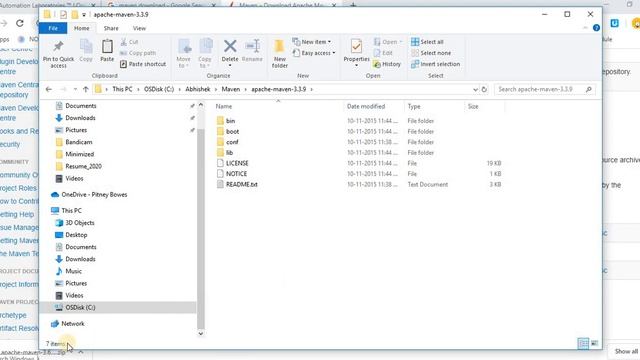Select the lib folder
This screenshot has height=360, width=640.
229,153
